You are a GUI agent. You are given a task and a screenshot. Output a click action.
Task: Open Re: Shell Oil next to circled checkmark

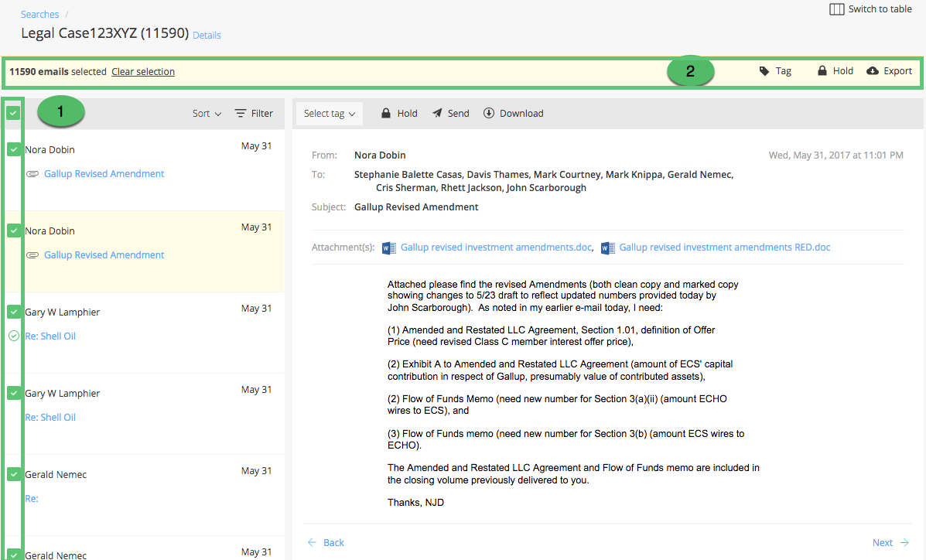click(x=50, y=336)
